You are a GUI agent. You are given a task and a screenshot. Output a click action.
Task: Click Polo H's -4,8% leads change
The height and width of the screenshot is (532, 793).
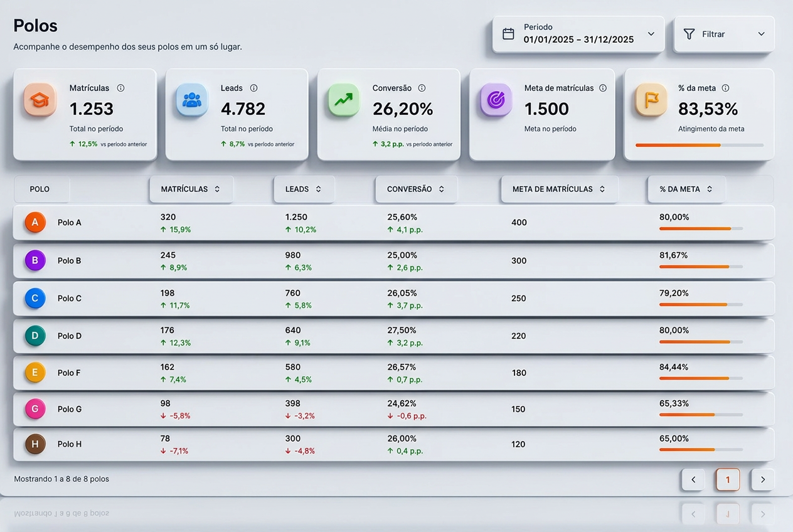(300, 451)
